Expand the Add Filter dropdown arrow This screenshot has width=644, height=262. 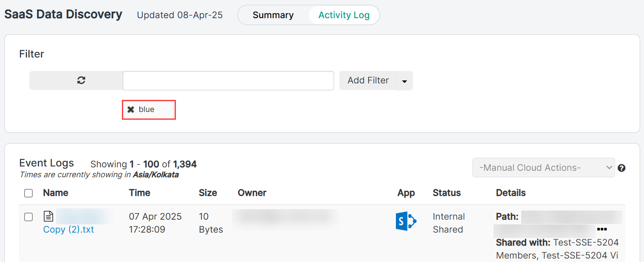[405, 81]
